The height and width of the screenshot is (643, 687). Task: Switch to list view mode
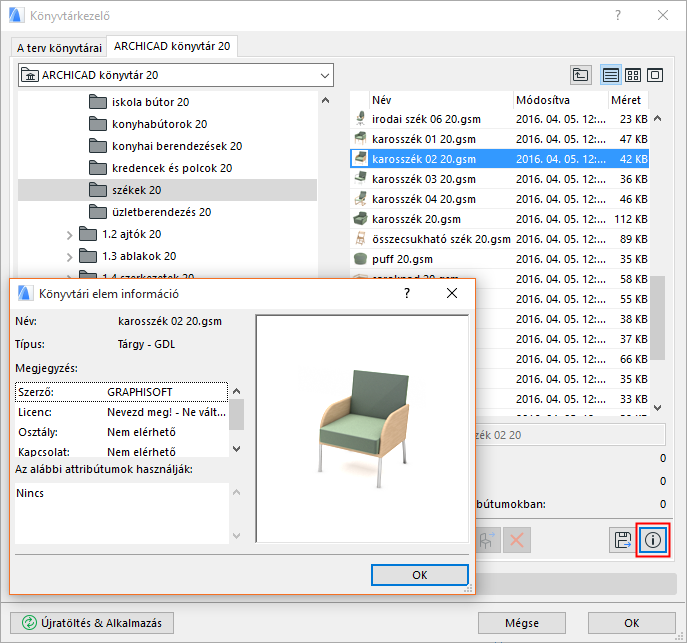click(x=610, y=75)
